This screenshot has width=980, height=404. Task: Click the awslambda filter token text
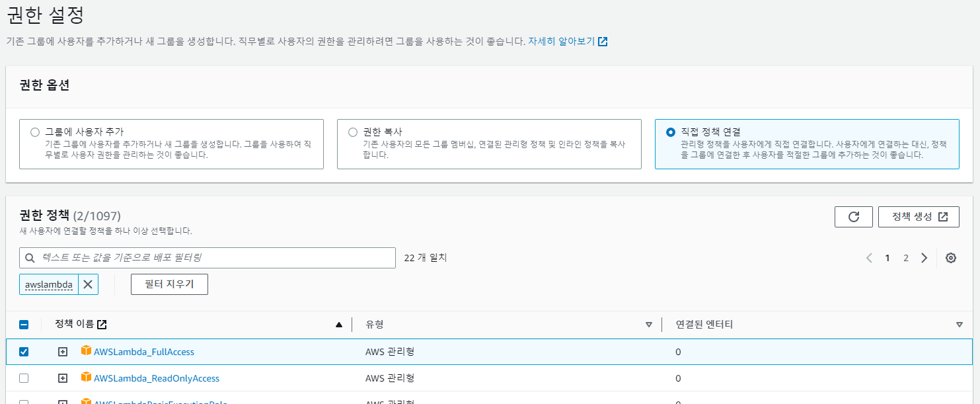coord(49,285)
